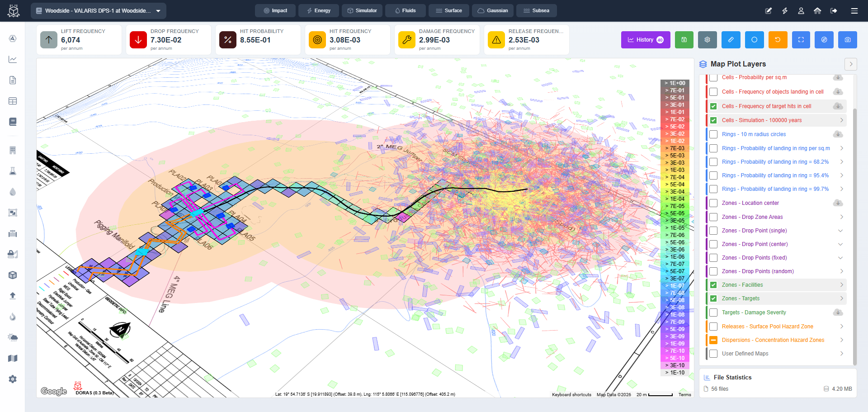Enter fullscreen map view
Viewport: 868px width, 412px height.
(801, 40)
